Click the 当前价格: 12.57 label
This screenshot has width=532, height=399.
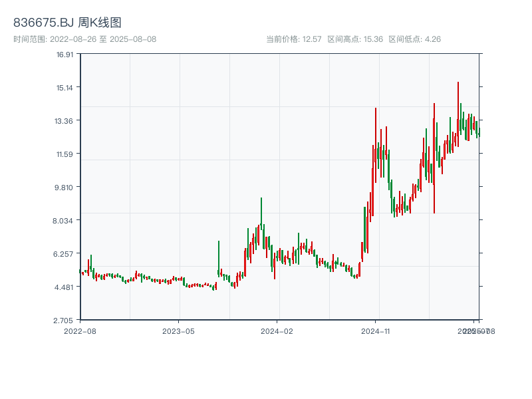click(293, 39)
